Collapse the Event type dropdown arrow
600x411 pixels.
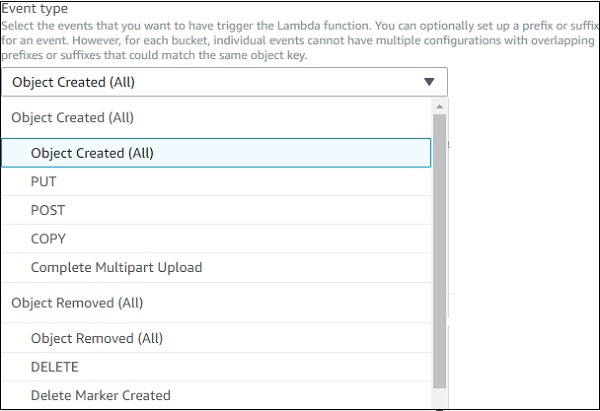[x=429, y=82]
